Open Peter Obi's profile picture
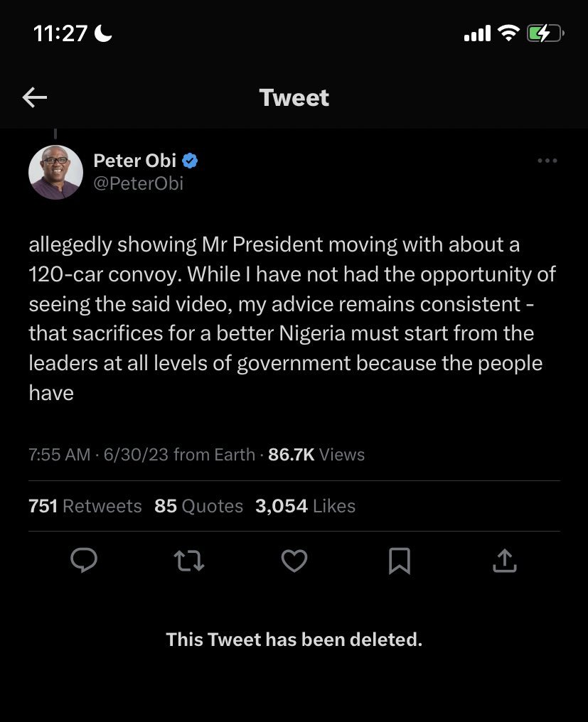588x722 pixels. pyautogui.click(x=55, y=172)
